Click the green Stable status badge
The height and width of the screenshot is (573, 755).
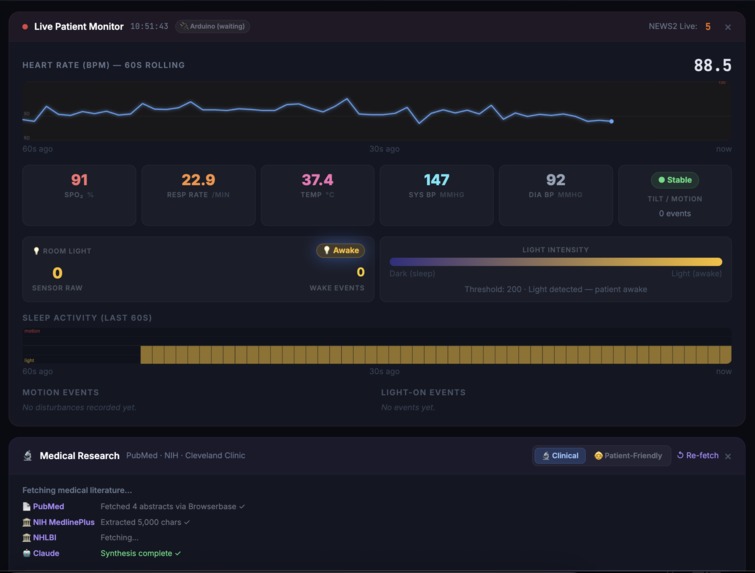(x=675, y=180)
